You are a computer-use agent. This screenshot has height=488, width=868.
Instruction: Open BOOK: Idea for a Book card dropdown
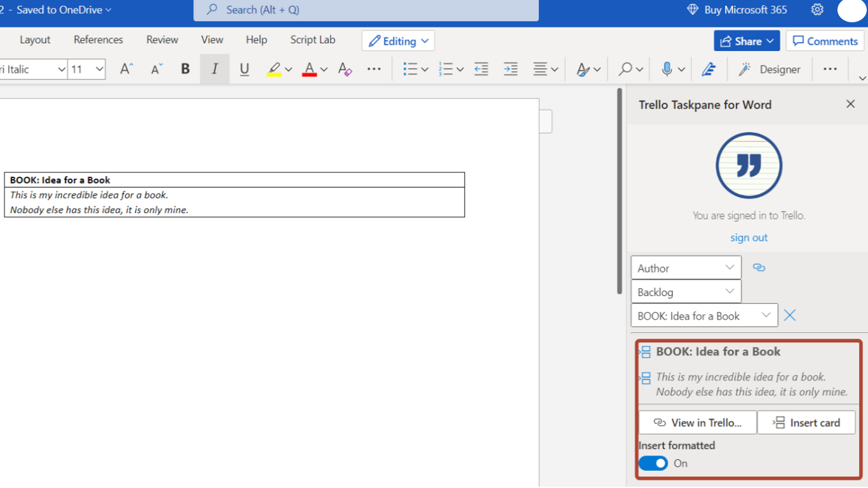[x=704, y=316]
